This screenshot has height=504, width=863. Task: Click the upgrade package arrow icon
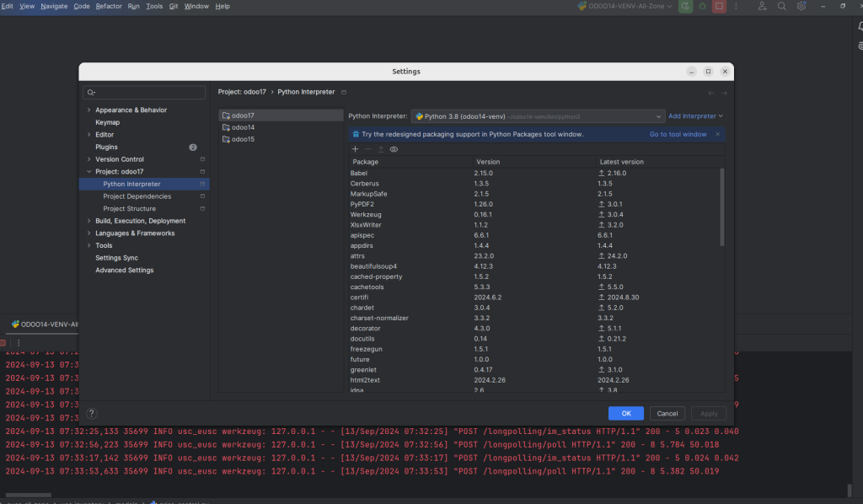coord(380,149)
